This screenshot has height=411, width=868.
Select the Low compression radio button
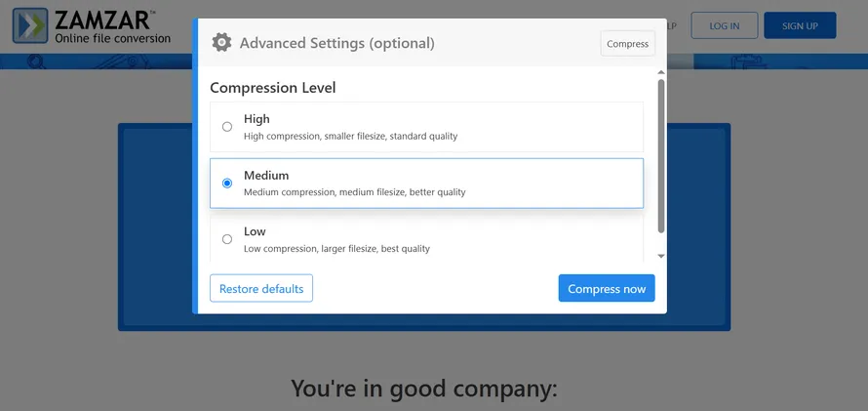point(227,239)
